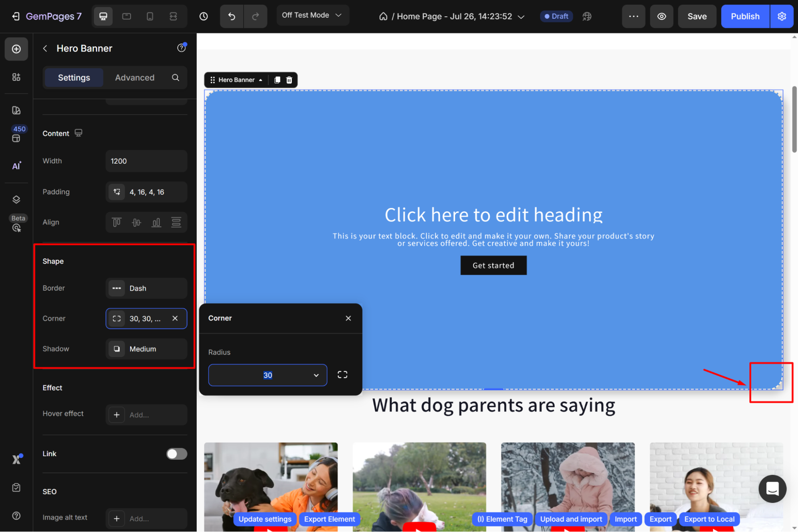Screen dimensions: 798x532
Task: Open version history clock icon
Action: click(204, 16)
